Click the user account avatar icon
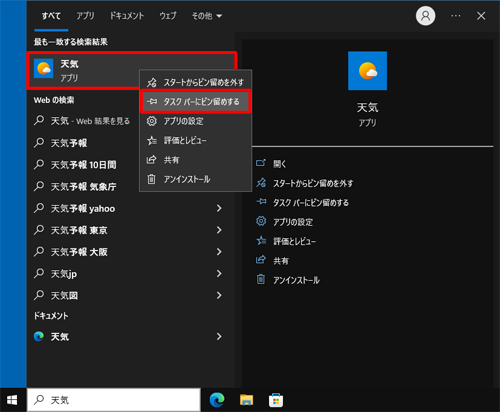The height and width of the screenshot is (412, 500). point(425,16)
